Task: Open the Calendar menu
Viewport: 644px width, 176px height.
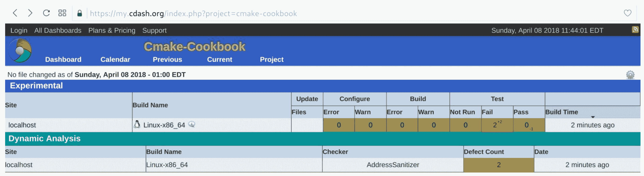Action: pyautogui.click(x=115, y=59)
